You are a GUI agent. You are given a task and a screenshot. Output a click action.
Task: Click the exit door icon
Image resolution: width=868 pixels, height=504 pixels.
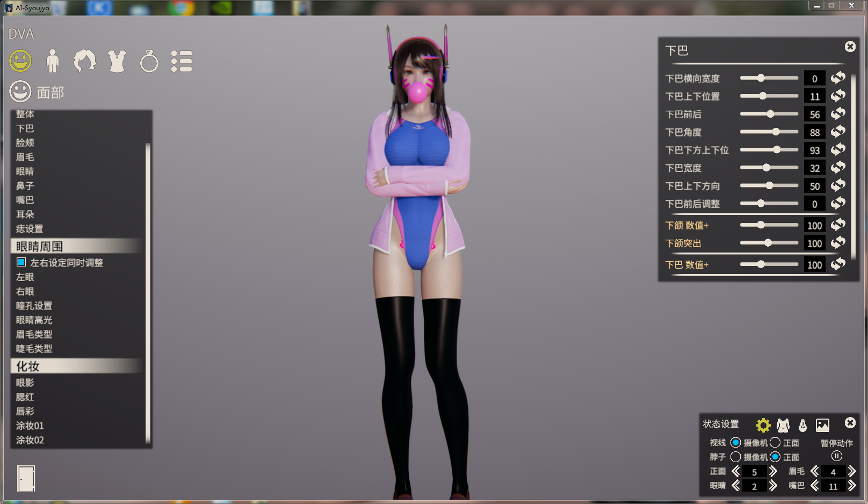[26, 478]
